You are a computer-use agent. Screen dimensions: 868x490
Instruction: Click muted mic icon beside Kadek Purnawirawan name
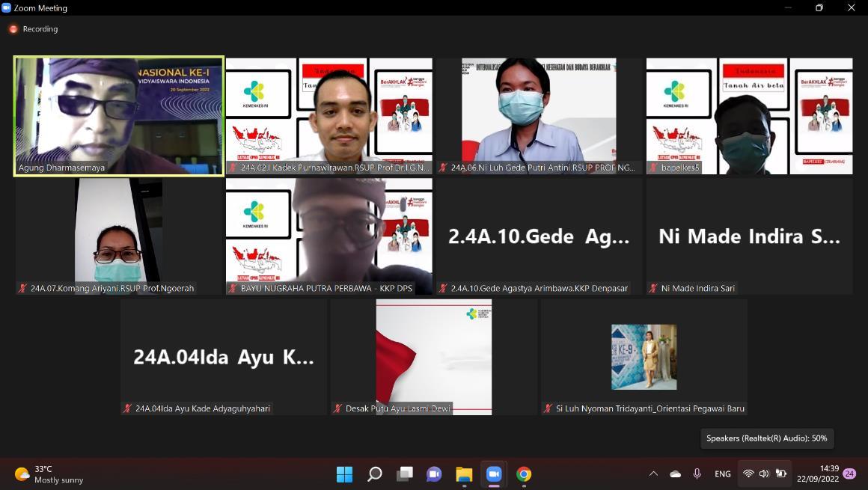(233, 168)
